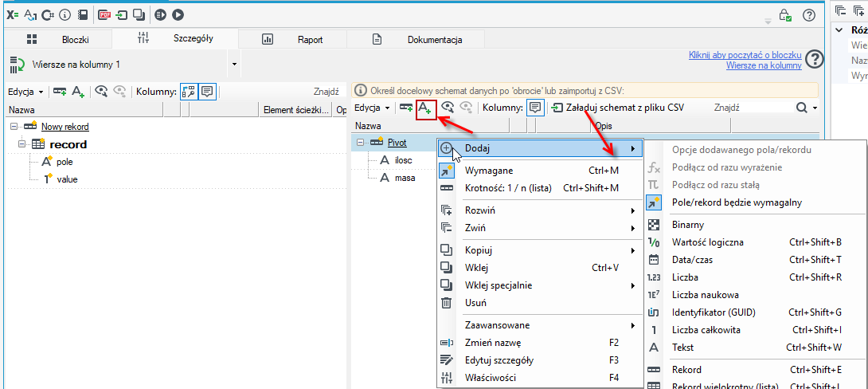Image resolution: width=868 pixels, height=389 pixels.
Task: Toggle description column button beside Załaduj schemat
Action: tap(535, 107)
